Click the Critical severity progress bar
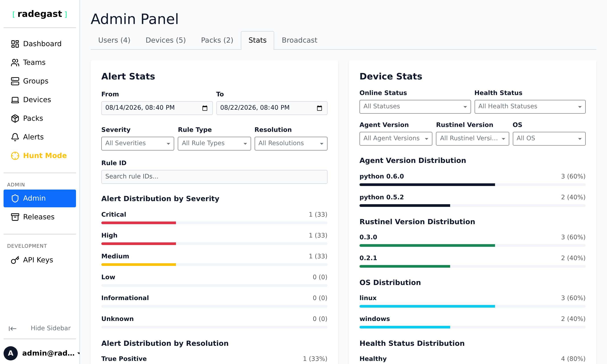The width and height of the screenshot is (607, 364). (214, 223)
